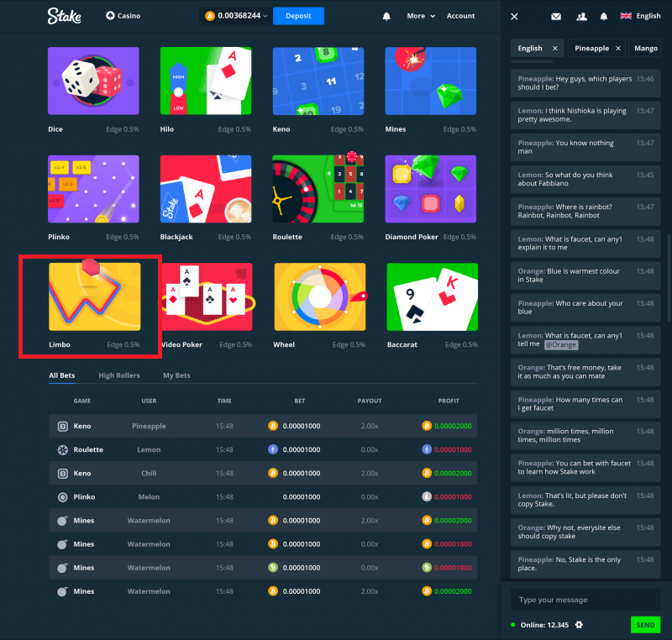The width and height of the screenshot is (672, 640).
Task: Switch to the My Bets tab
Action: click(176, 375)
